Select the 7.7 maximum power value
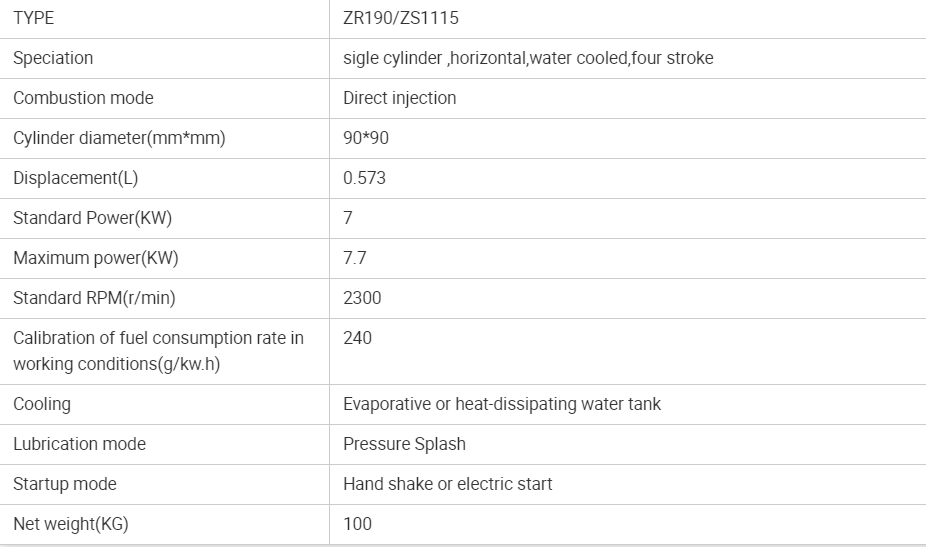926x547 pixels. pyautogui.click(x=355, y=258)
